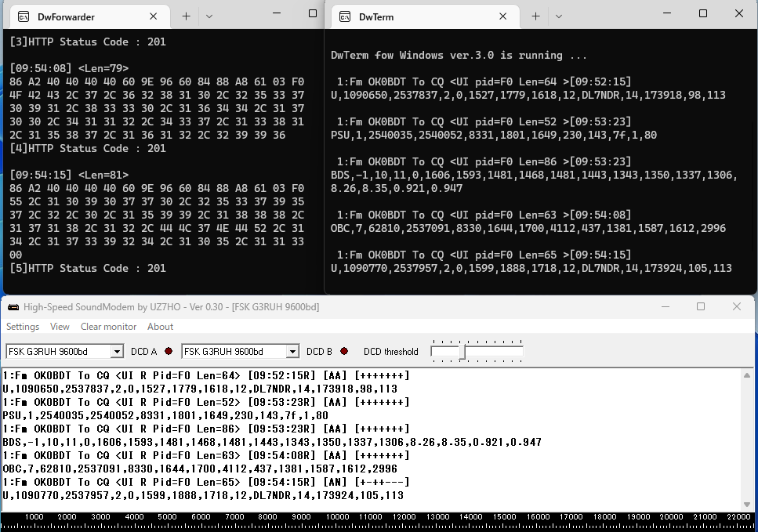Open the View menu in SoundModem
Screen dimensions: 758x532
tap(60, 327)
